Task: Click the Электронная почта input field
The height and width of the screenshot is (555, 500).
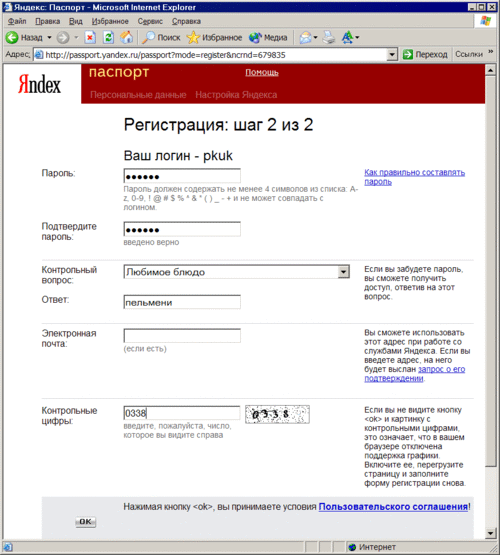Action: (x=182, y=336)
